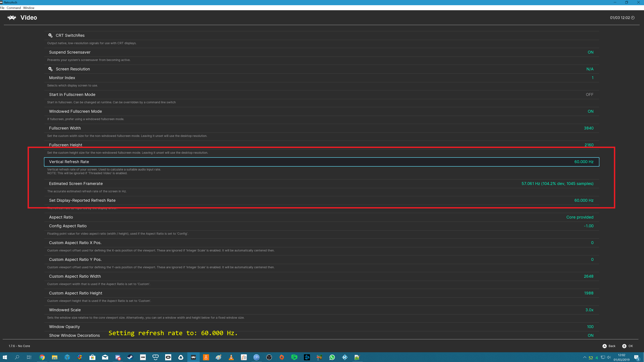Open the volume control in the system tray

(x=609, y=357)
